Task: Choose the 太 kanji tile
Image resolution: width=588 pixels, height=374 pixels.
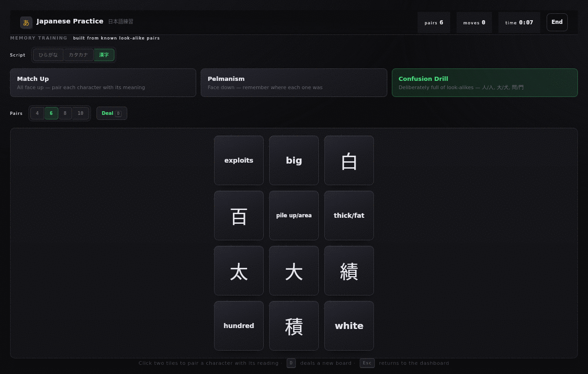Action: click(x=239, y=271)
